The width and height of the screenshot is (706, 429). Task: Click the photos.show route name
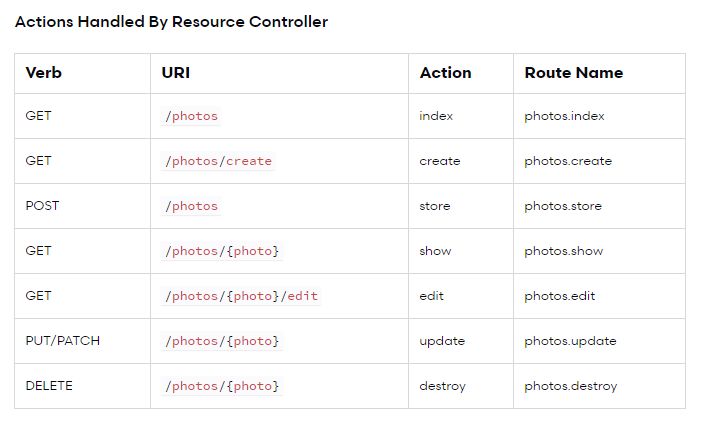click(x=563, y=251)
